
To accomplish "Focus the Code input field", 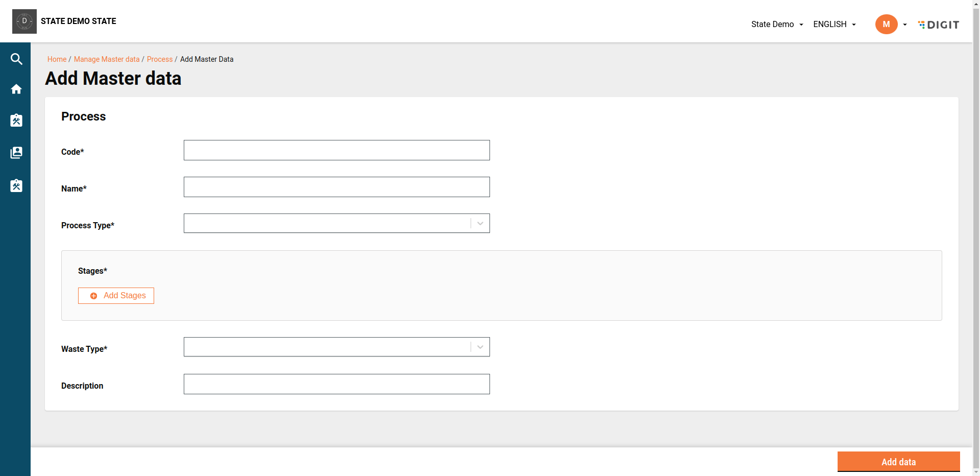I will coord(336,150).
